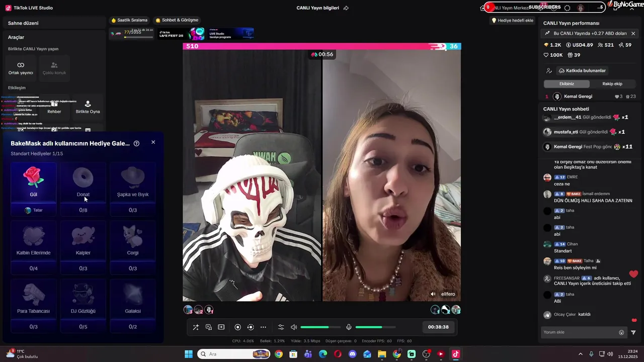This screenshot has height=362, width=644.
Task: Click share icon next to CANLI Yayın bilgileri
Action: click(x=346, y=8)
